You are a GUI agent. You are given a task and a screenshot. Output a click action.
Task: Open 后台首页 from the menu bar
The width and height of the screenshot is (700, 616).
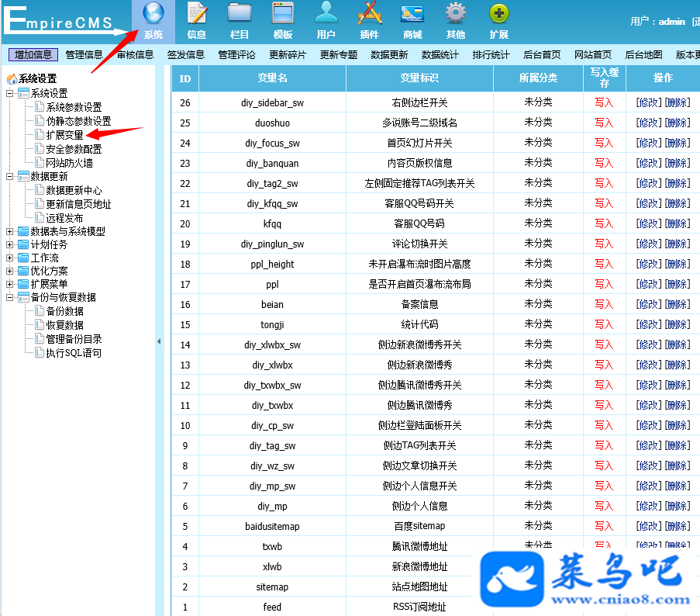[542, 54]
